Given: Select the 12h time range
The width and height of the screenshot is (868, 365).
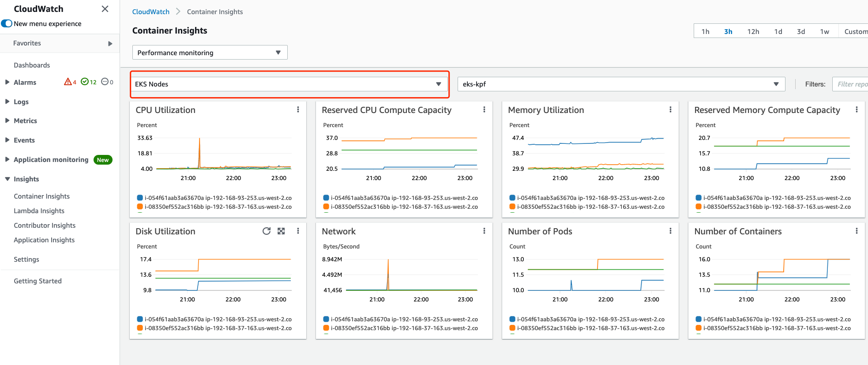Looking at the screenshot, I should 753,31.
